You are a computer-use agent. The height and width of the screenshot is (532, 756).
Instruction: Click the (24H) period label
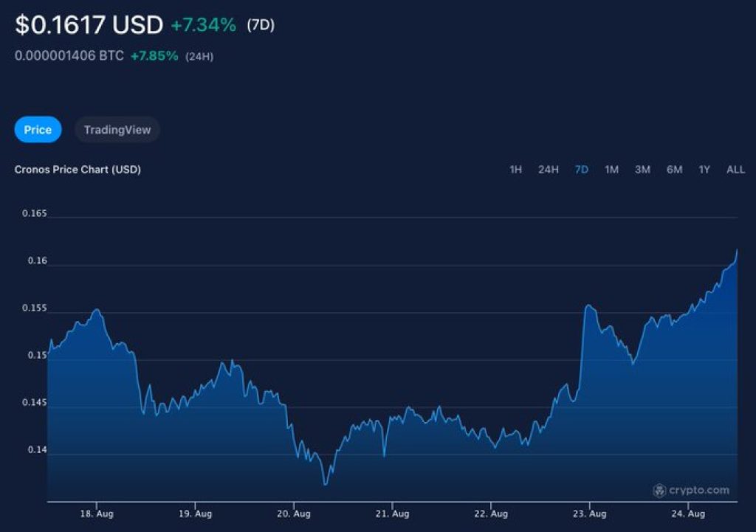click(199, 56)
